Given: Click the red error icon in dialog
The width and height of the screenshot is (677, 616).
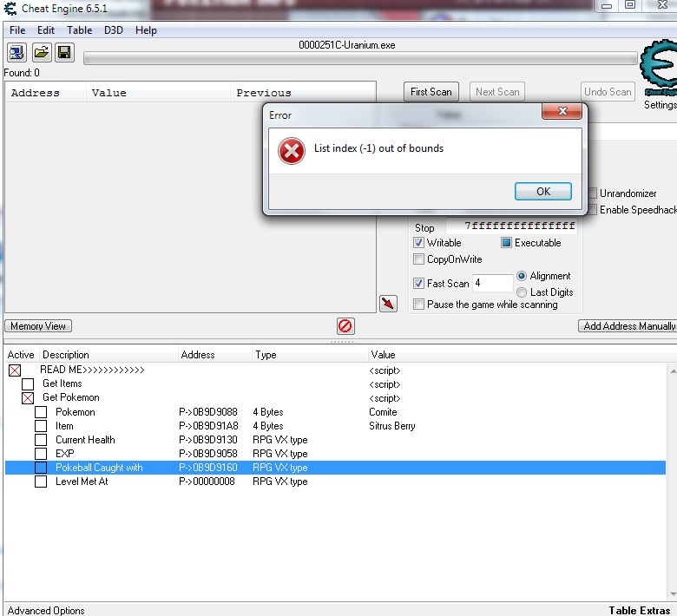Looking at the screenshot, I should pyautogui.click(x=292, y=151).
